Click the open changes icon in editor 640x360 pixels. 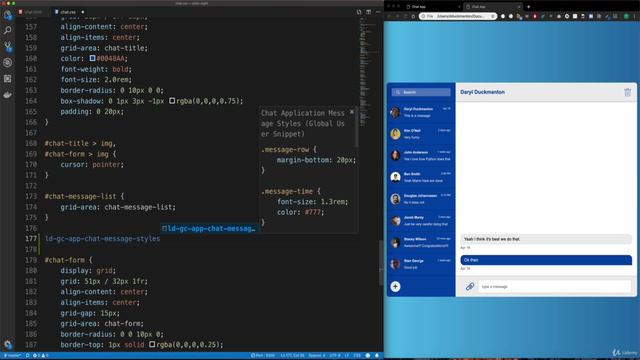click(x=359, y=12)
